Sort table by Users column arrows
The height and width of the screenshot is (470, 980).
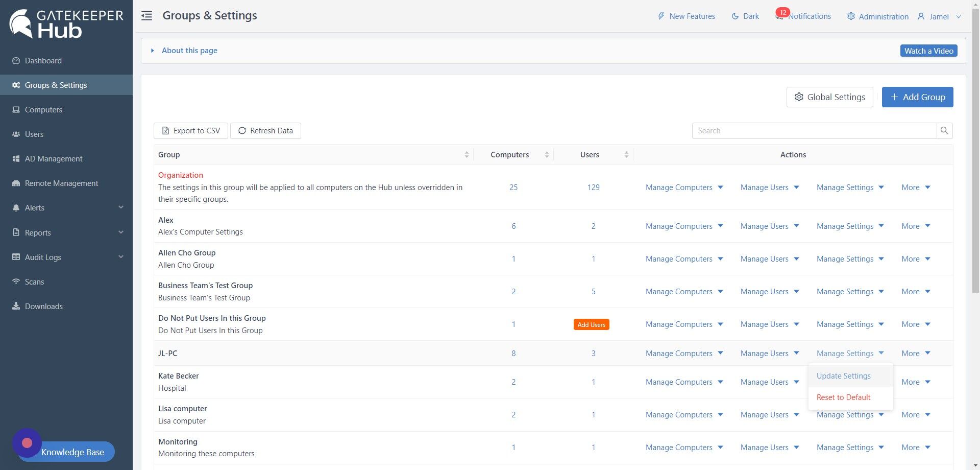tap(626, 155)
